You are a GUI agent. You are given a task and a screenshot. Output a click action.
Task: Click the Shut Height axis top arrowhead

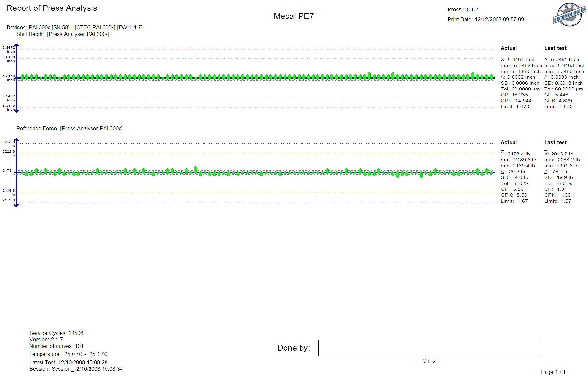click(x=17, y=46)
